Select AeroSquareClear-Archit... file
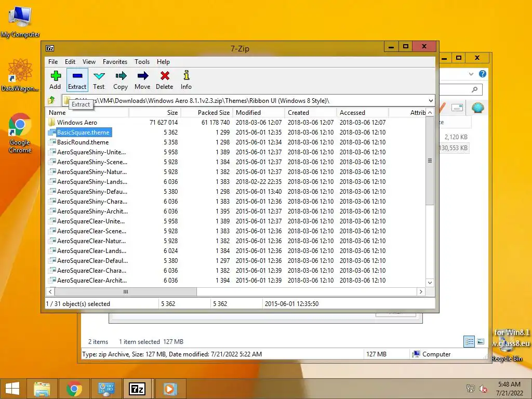 (91, 280)
